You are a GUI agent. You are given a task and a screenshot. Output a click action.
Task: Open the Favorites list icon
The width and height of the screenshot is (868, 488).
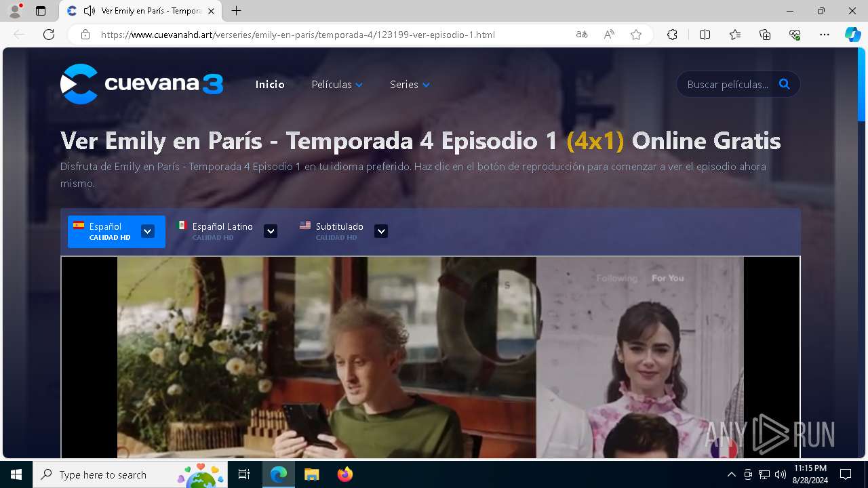(x=735, y=35)
